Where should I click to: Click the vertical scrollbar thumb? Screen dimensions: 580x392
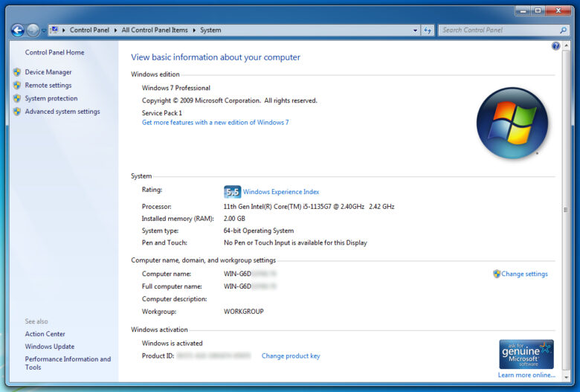(x=566, y=210)
